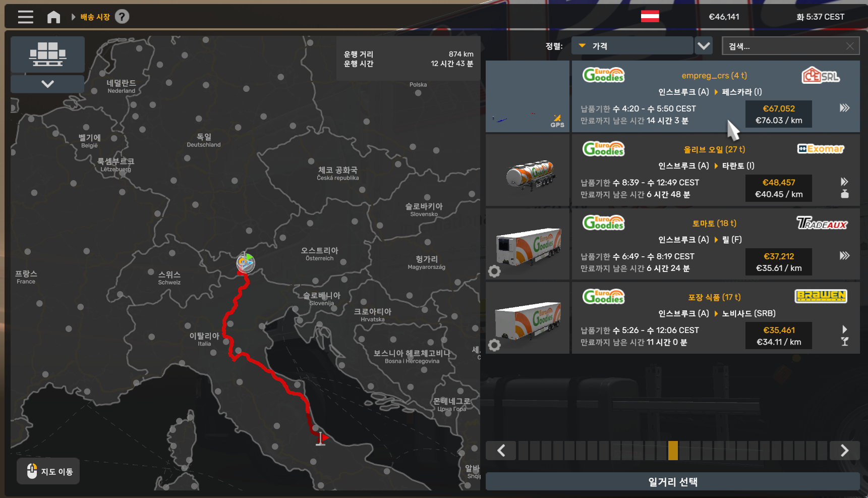This screenshot has height=498, width=868.
Task: Go to the home screen icon
Action: tap(53, 17)
